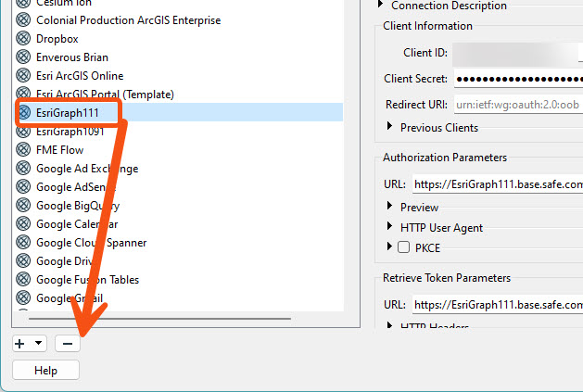Click the Dropbox web service icon
Viewport: 583px width, 392px height.
tap(23, 38)
